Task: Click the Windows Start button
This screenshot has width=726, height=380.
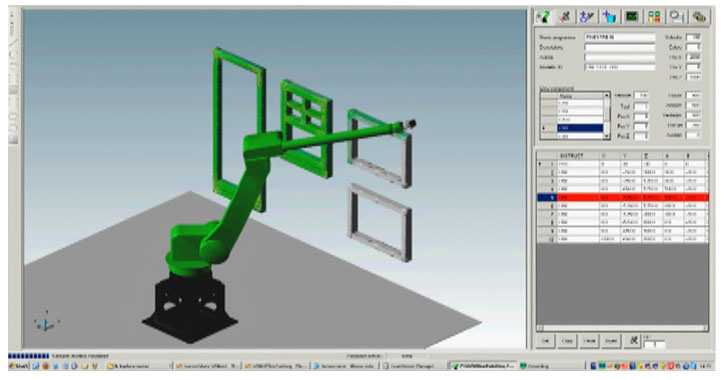Action: [19, 366]
